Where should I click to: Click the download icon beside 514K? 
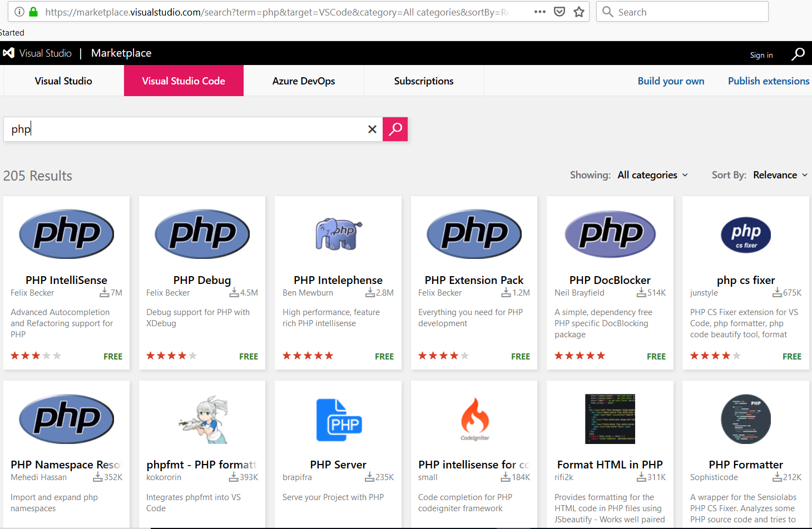(x=641, y=292)
